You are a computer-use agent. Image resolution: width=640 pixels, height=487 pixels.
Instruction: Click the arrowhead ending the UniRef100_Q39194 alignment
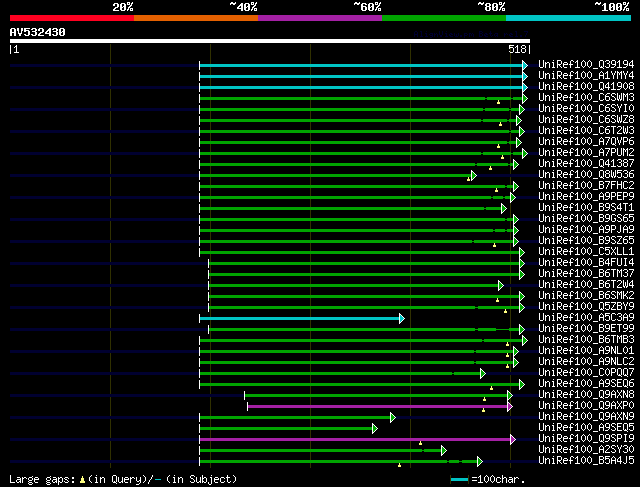coord(525,65)
